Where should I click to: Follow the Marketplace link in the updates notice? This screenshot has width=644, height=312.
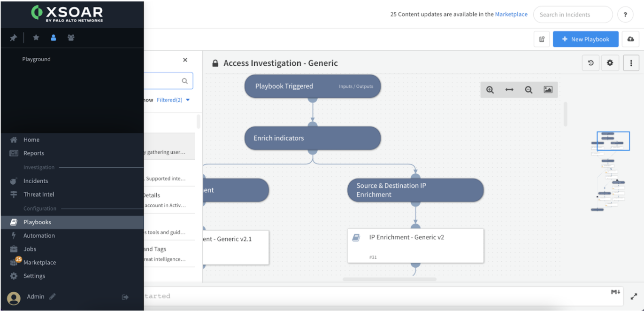click(x=511, y=14)
